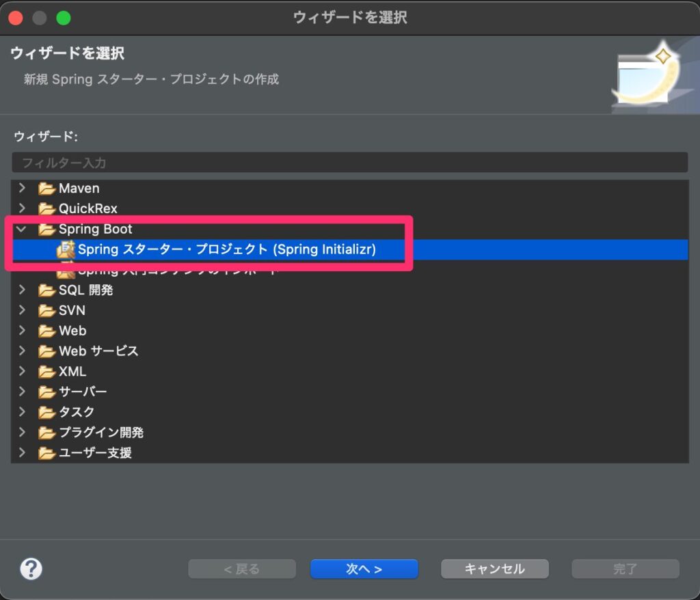Screen dimensions: 700x600
Task: Expand the タスク category
Action: pos(22,411)
